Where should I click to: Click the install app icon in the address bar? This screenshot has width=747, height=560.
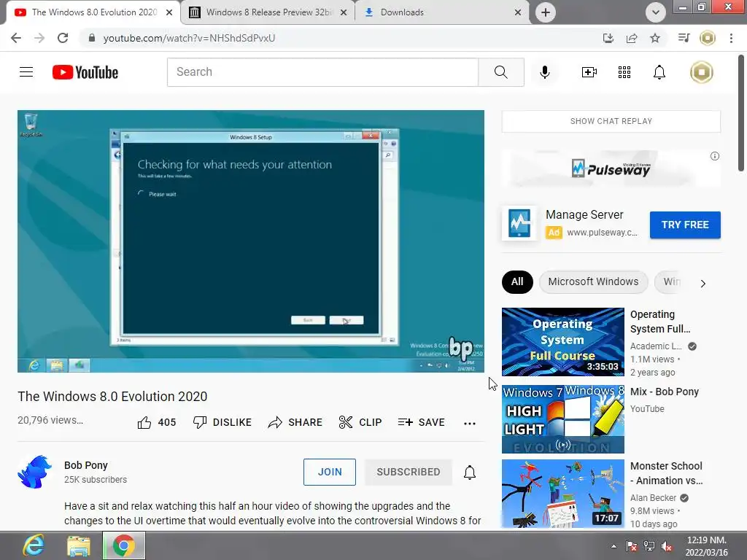[608, 38]
